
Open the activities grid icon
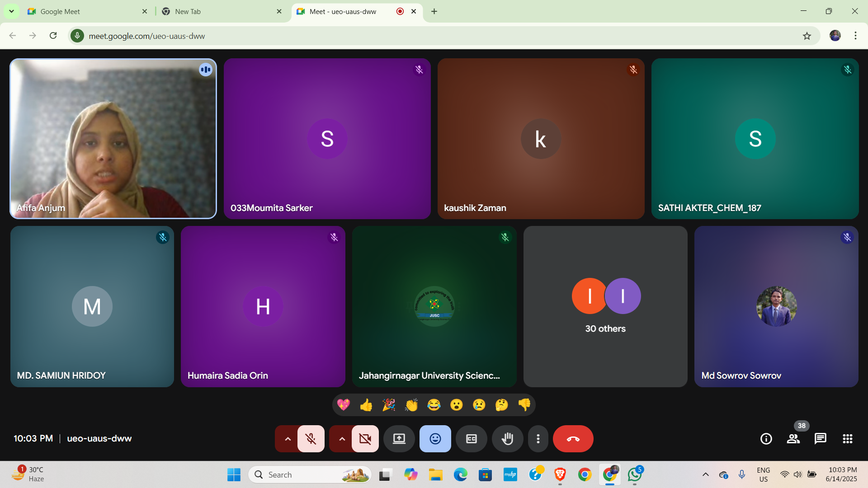tap(847, 439)
